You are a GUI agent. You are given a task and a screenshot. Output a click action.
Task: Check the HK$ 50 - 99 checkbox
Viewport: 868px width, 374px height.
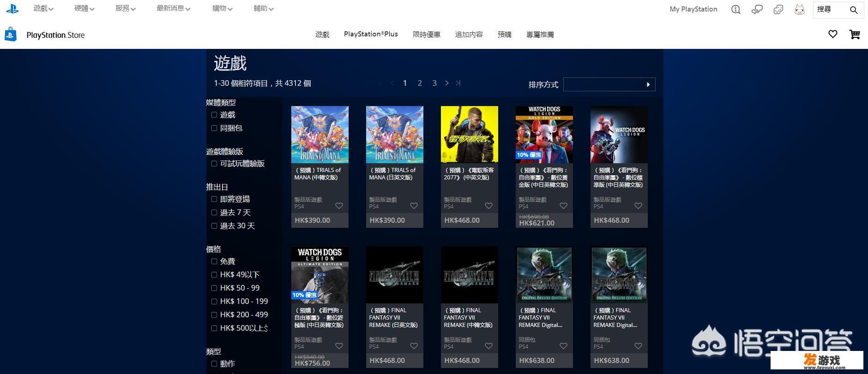click(214, 288)
